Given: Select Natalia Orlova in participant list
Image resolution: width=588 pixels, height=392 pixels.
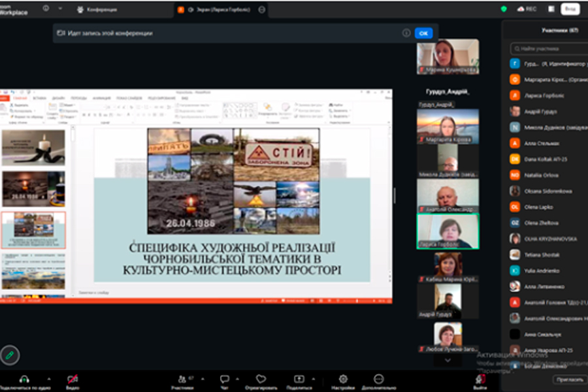Looking at the screenshot, I should click(x=549, y=175).
